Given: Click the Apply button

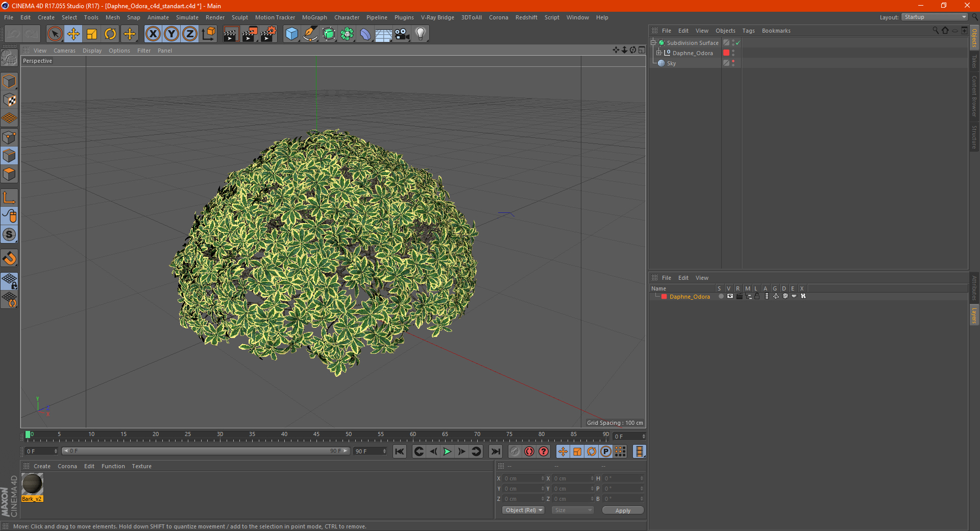Looking at the screenshot, I should tap(623, 510).
